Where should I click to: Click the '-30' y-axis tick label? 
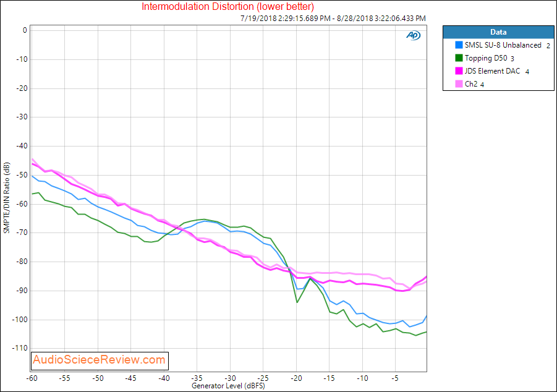click(x=22, y=117)
